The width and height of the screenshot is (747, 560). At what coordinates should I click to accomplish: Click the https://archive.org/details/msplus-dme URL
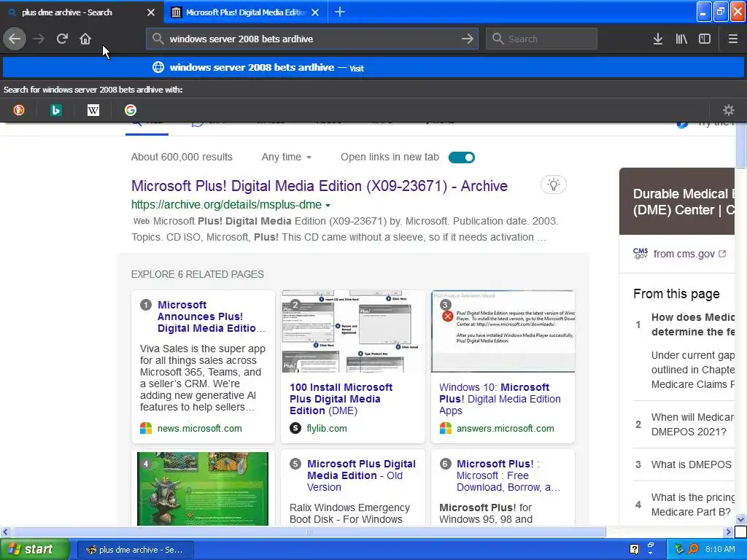pos(226,205)
